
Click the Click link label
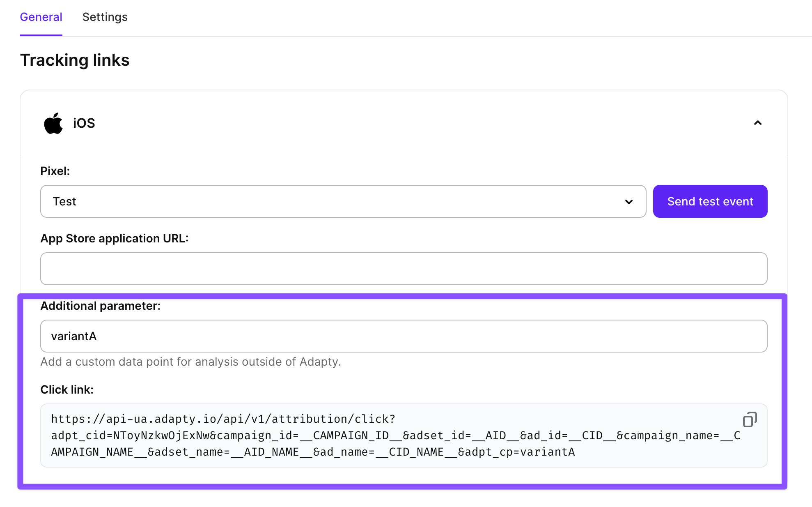(67, 389)
